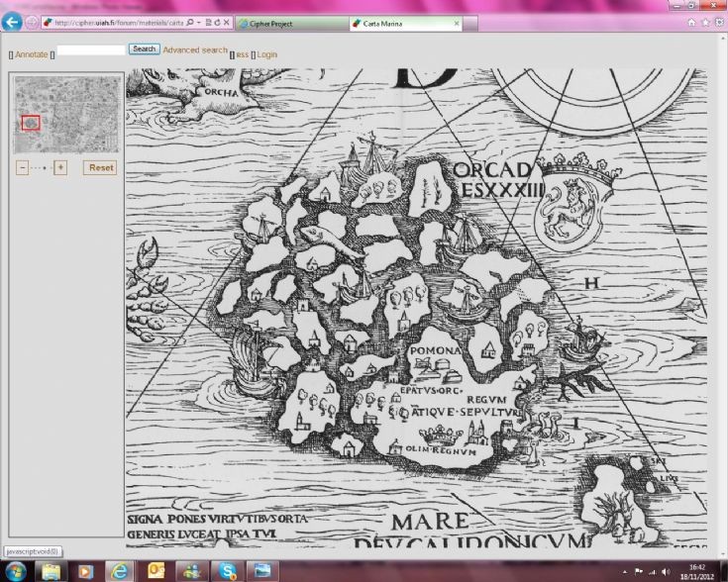Click the Annotate link

(32, 54)
